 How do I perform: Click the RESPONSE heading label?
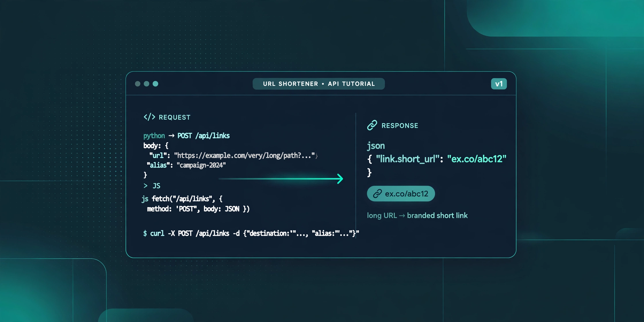click(400, 126)
